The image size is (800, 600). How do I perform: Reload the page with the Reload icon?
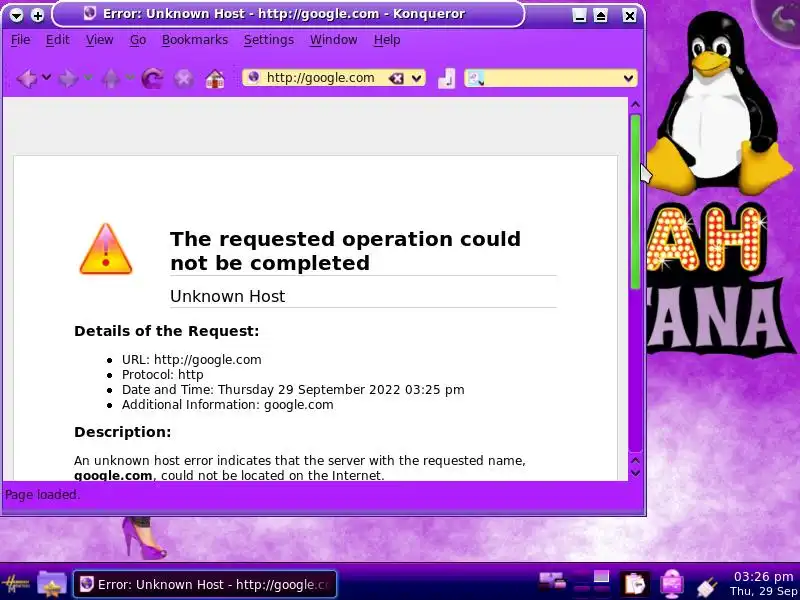click(153, 79)
